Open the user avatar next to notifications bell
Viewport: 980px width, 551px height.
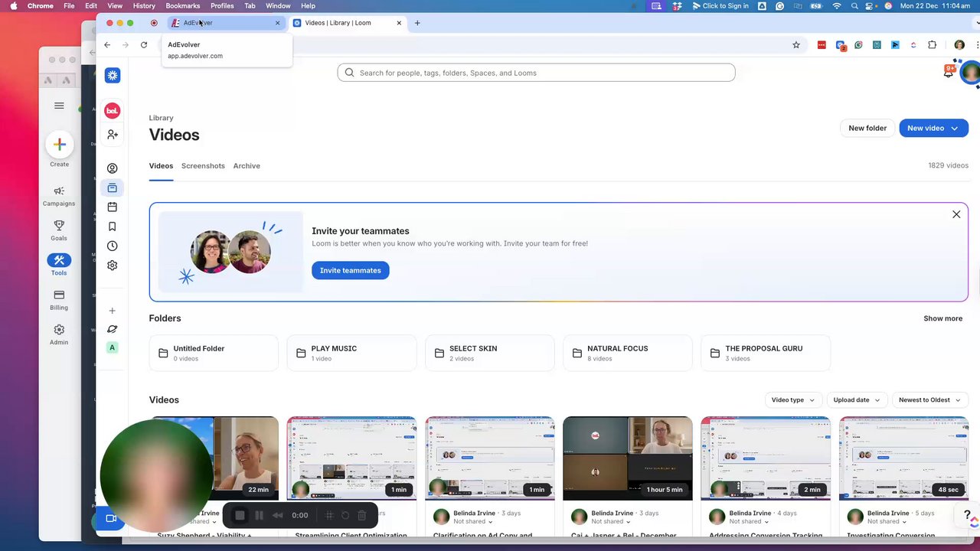coord(970,73)
